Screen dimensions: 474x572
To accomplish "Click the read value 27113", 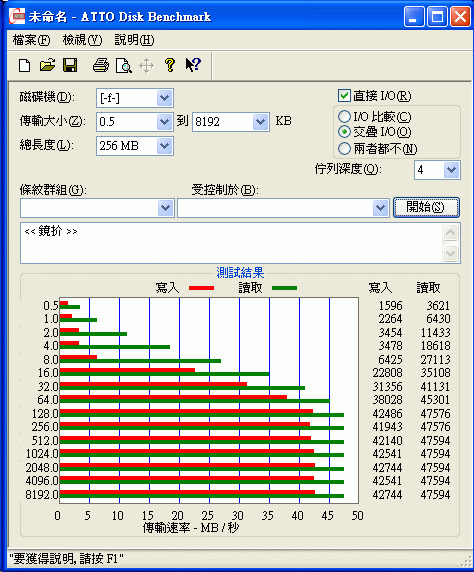I will point(435,359).
